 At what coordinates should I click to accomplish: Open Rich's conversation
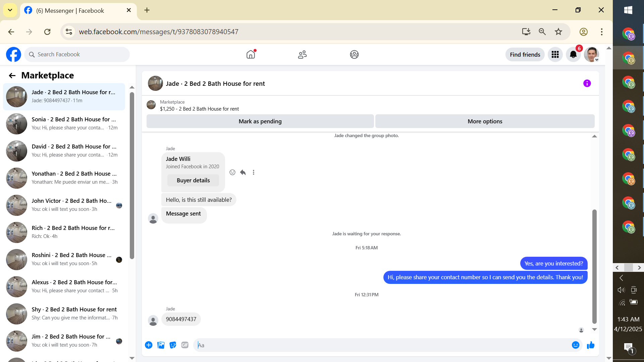pos(64,232)
